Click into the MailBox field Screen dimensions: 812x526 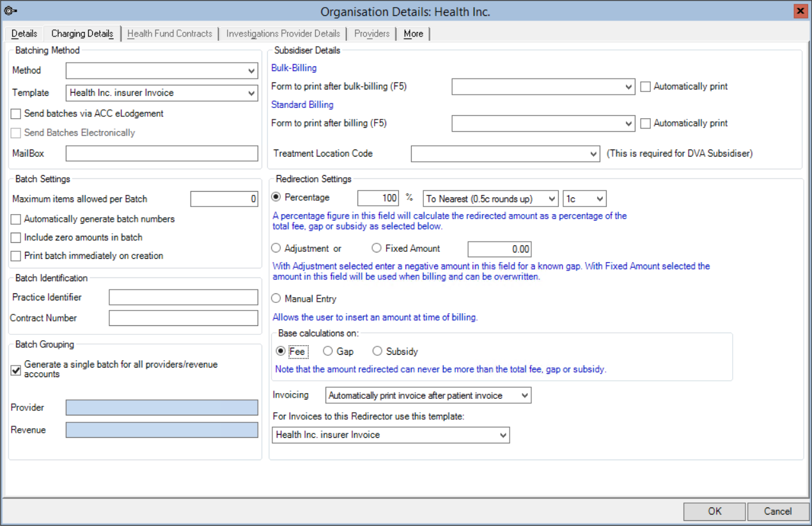(162, 153)
